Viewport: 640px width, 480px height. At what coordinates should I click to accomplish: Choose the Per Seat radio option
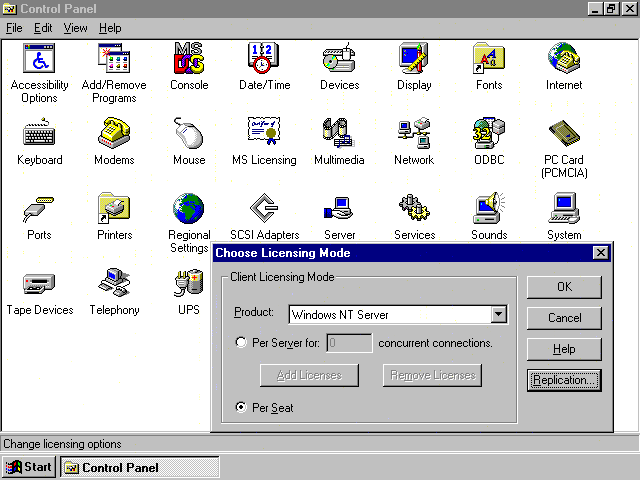tap(241, 407)
